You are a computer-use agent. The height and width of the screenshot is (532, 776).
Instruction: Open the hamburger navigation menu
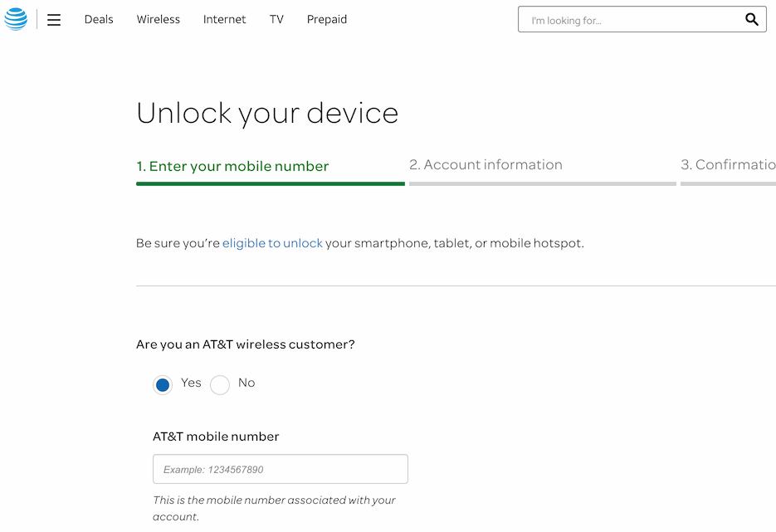point(54,20)
